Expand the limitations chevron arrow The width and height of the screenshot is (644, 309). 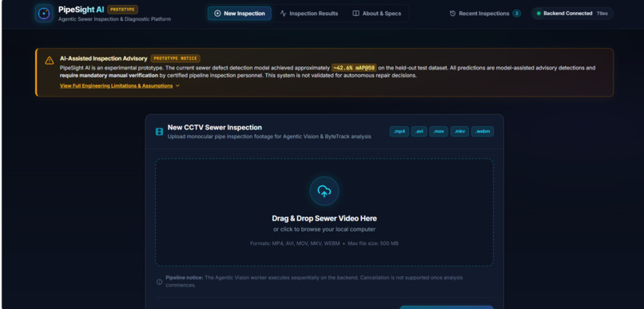click(177, 85)
